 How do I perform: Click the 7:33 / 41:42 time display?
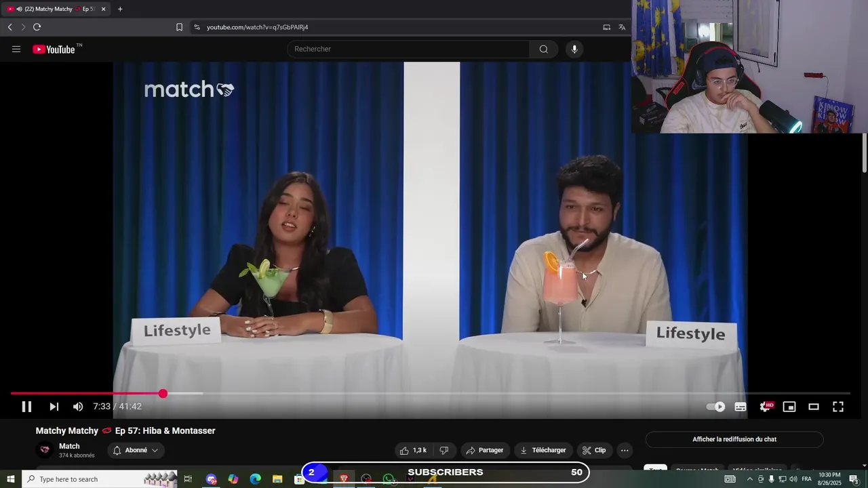117,407
